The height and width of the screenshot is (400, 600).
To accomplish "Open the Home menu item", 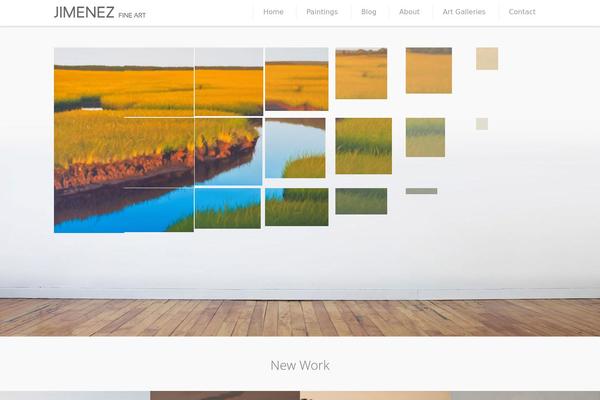I will click(x=273, y=12).
